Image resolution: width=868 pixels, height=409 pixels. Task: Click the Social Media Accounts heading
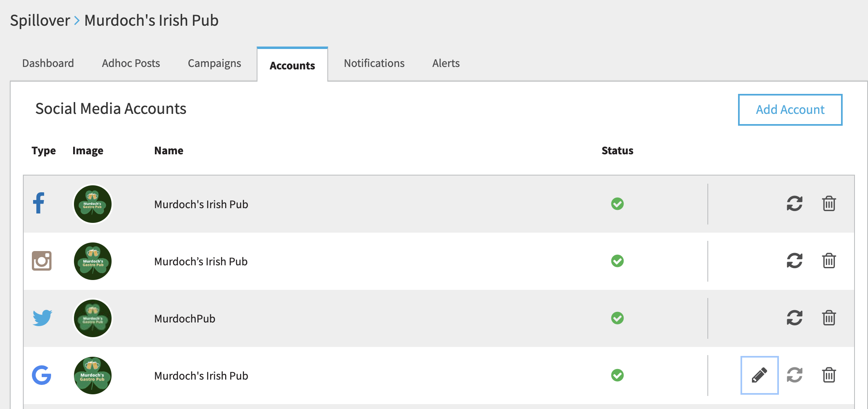[x=111, y=109]
